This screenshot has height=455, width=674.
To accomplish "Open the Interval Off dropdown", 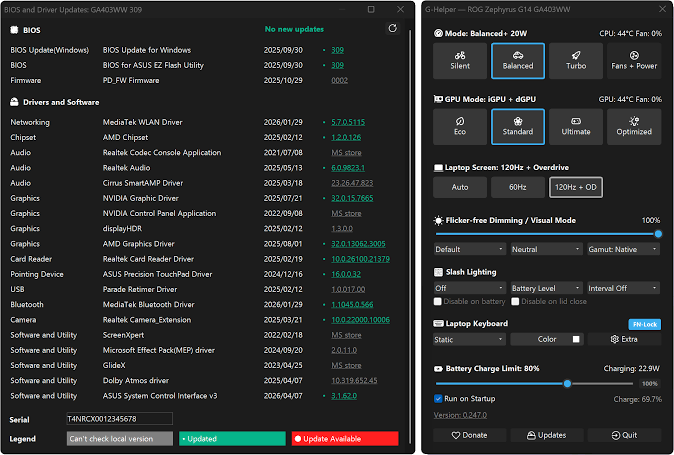I will point(623,288).
